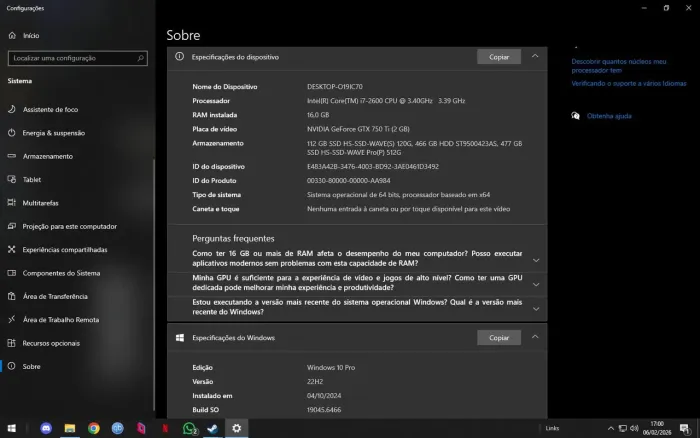The image size is (700, 438).
Task: Click the Localizar uma configuração search field
Action: [78, 58]
